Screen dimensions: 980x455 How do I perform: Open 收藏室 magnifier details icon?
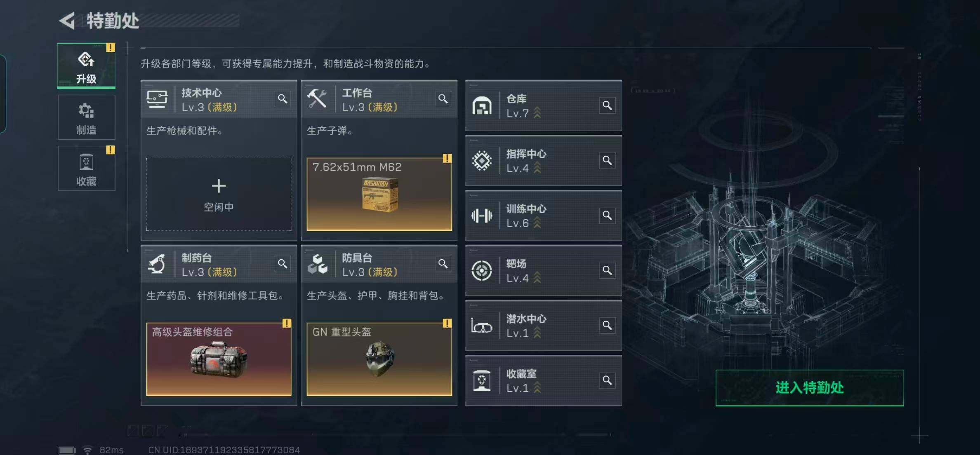607,380
